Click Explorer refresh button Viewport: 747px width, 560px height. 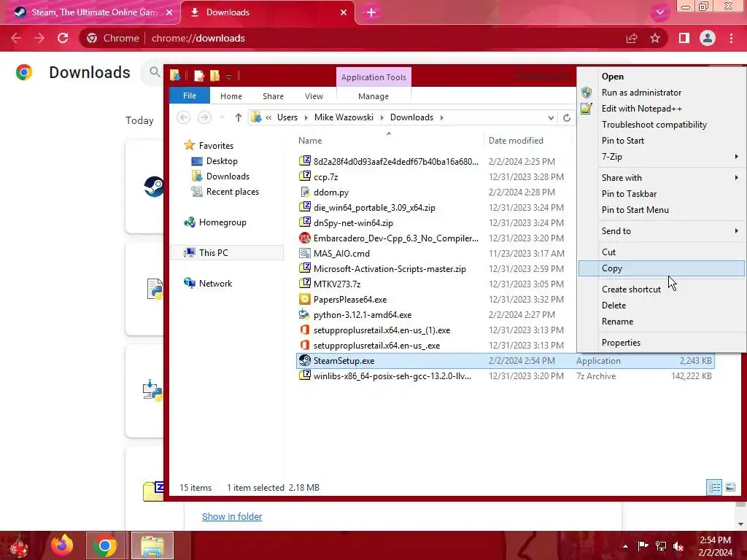click(566, 117)
